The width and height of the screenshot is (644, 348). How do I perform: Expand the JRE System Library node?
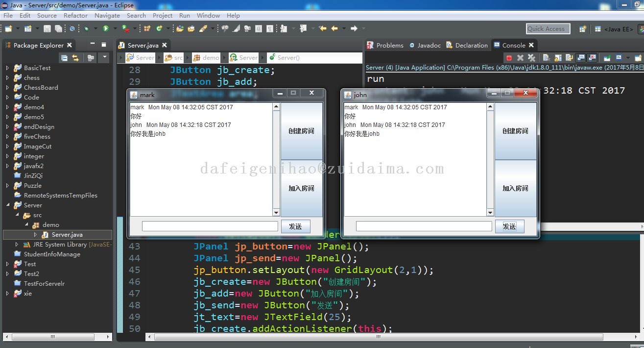[17, 244]
